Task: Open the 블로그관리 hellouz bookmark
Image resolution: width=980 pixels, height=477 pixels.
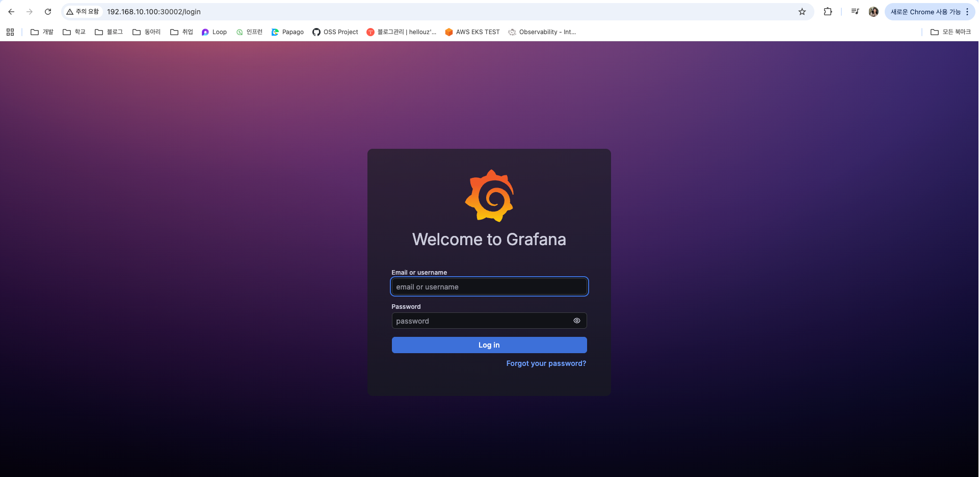Action: [402, 32]
